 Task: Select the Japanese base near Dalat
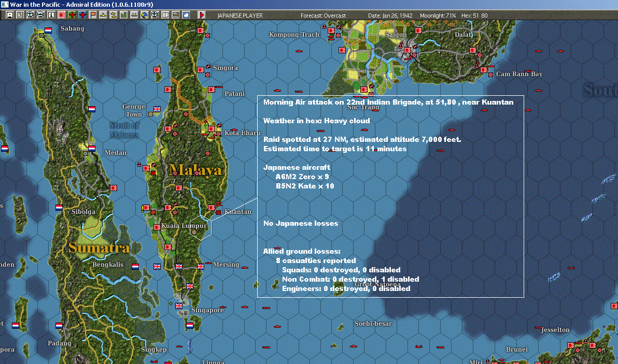click(472, 50)
